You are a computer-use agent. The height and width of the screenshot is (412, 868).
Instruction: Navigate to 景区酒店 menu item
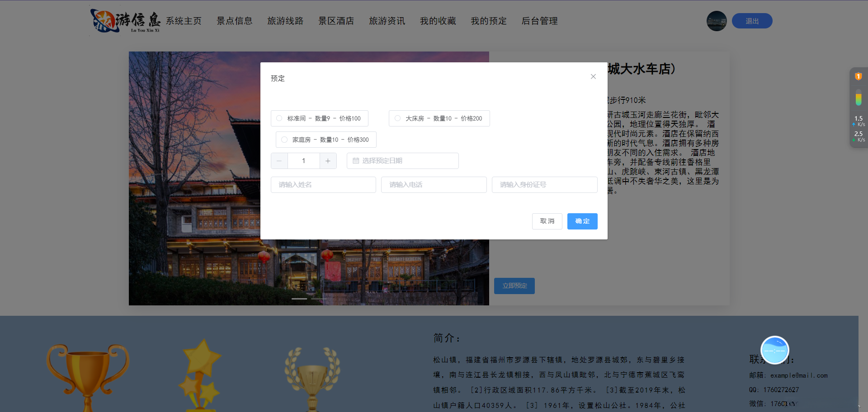336,21
